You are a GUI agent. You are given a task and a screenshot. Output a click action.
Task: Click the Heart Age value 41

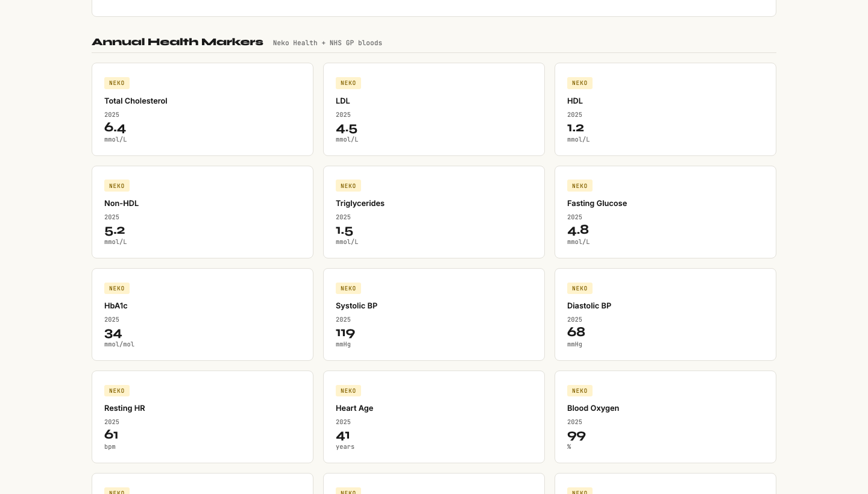coord(343,435)
